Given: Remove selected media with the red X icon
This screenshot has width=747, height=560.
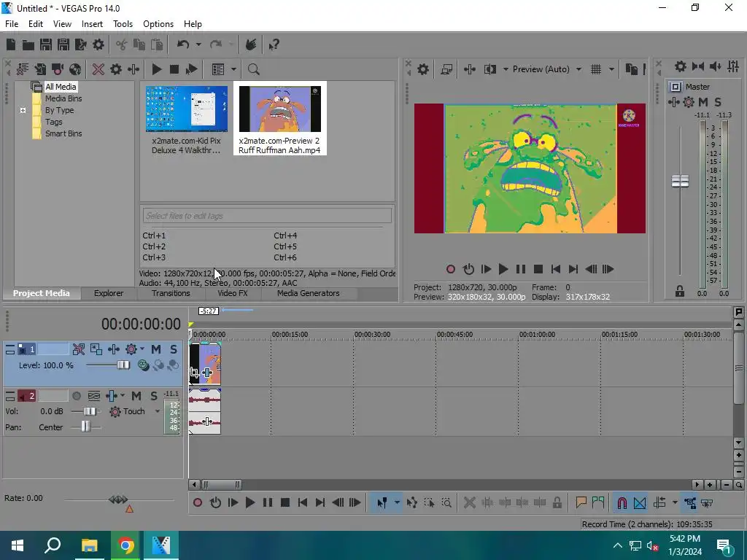Looking at the screenshot, I should click(x=98, y=69).
